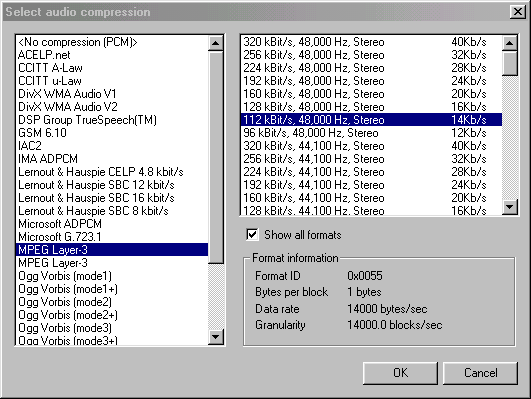The image size is (531, 399).
Task: Click format list scroll up arrow
Action: (510, 43)
